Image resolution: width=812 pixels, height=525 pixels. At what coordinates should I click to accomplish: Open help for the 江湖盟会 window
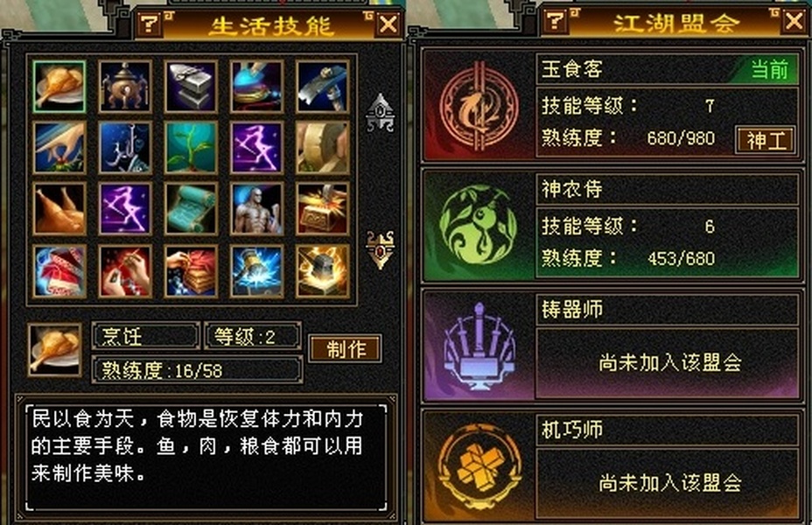[x=556, y=22]
